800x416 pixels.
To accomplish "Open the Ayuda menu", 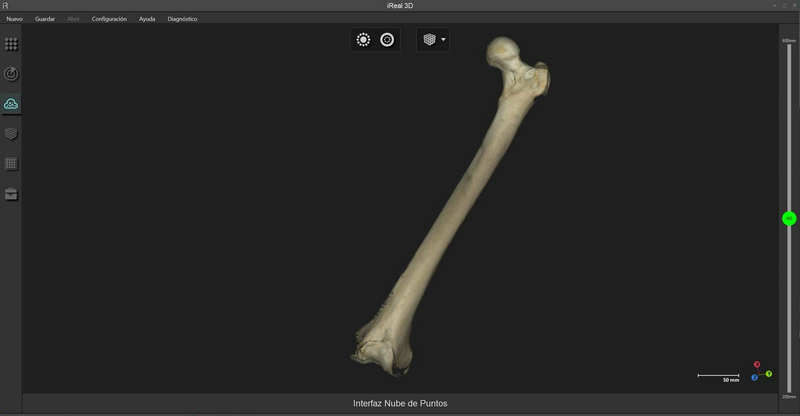I will point(147,19).
